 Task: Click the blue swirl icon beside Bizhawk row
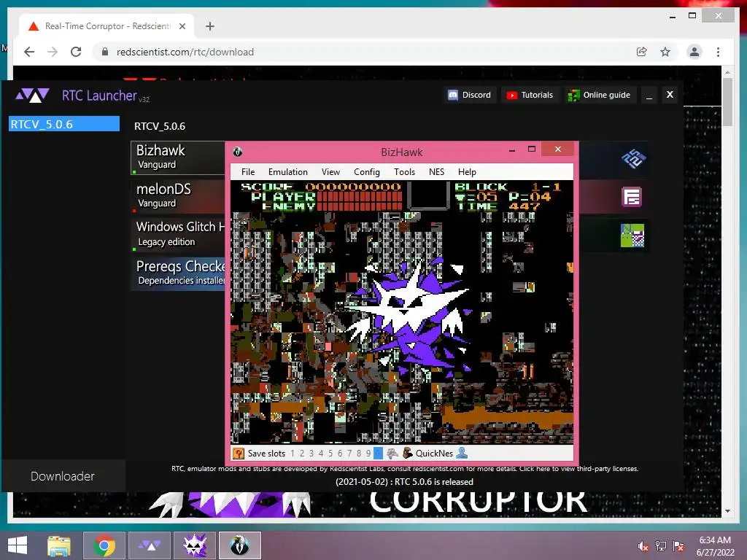tap(633, 158)
